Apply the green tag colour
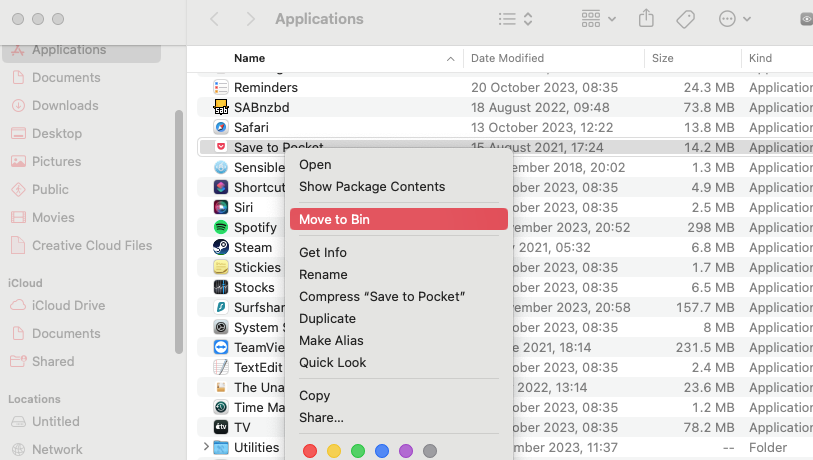This screenshot has height=460, width=813. point(358,451)
